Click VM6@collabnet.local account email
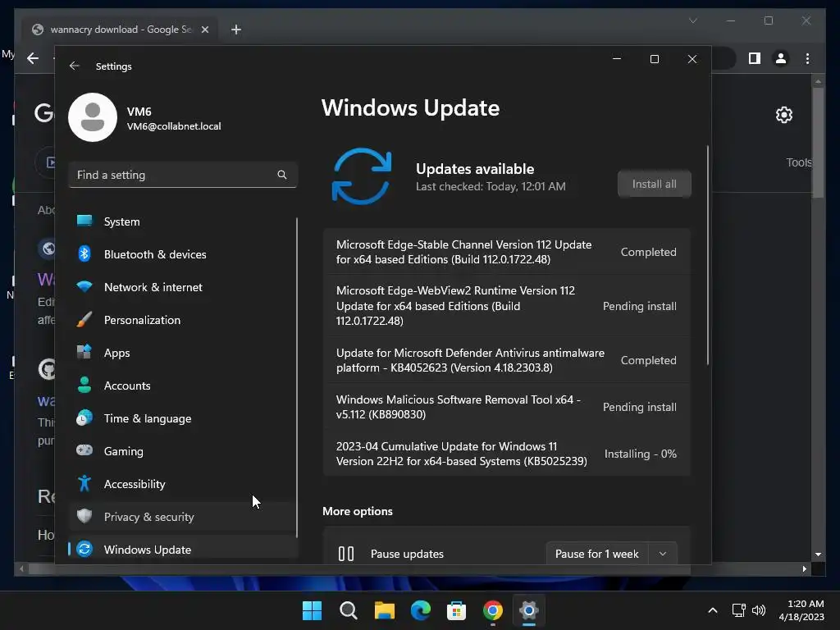 [x=174, y=126]
